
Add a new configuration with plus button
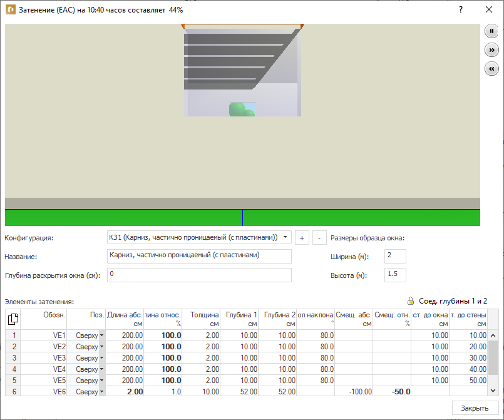[302, 238]
